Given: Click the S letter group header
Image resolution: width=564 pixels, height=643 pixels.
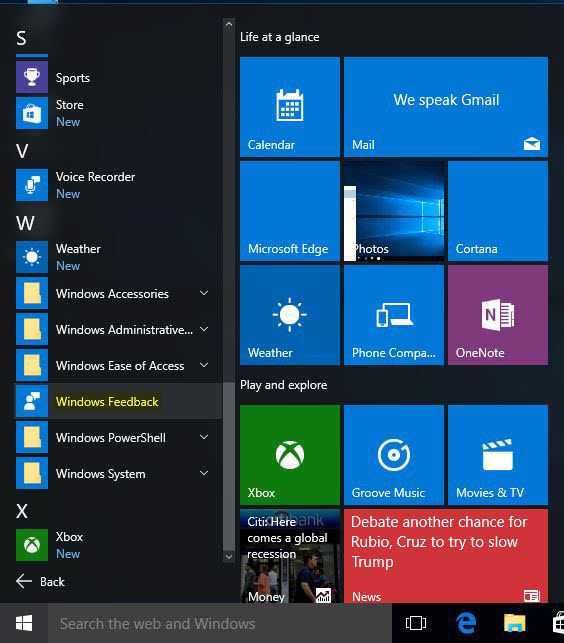Looking at the screenshot, I should tap(21, 38).
